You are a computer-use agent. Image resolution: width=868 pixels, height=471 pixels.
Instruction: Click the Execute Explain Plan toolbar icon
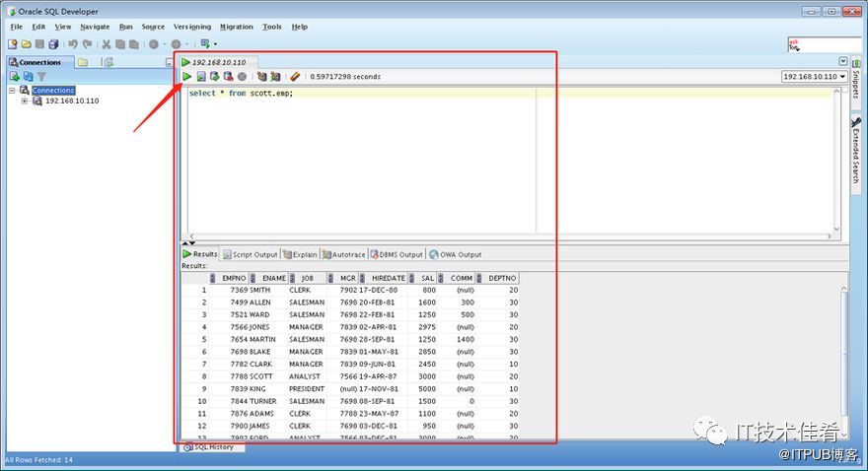[261, 76]
